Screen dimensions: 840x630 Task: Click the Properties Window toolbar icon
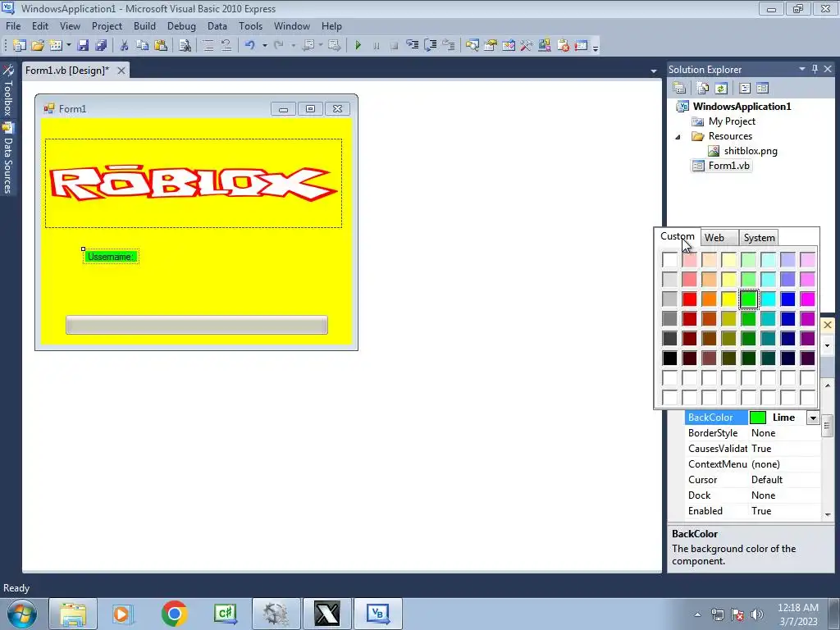tap(491, 46)
